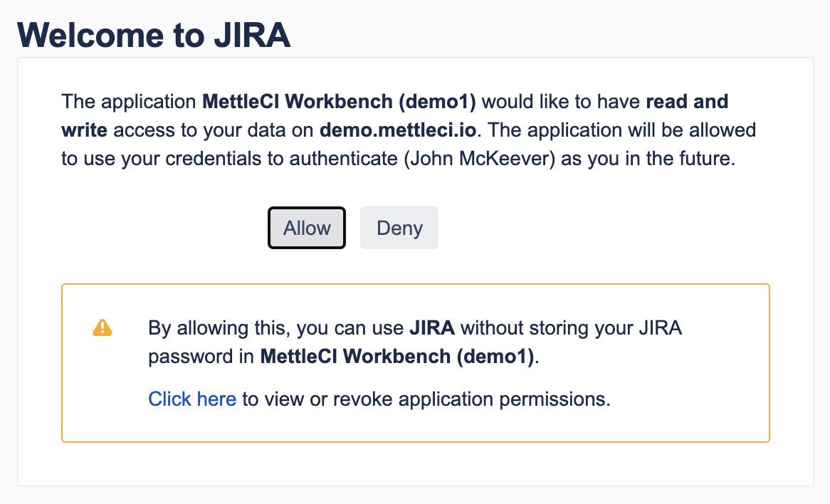Click bold 'MettleCI Workbench (demo1)' in top paragraph
This screenshot has height=504, width=830.
339,102
